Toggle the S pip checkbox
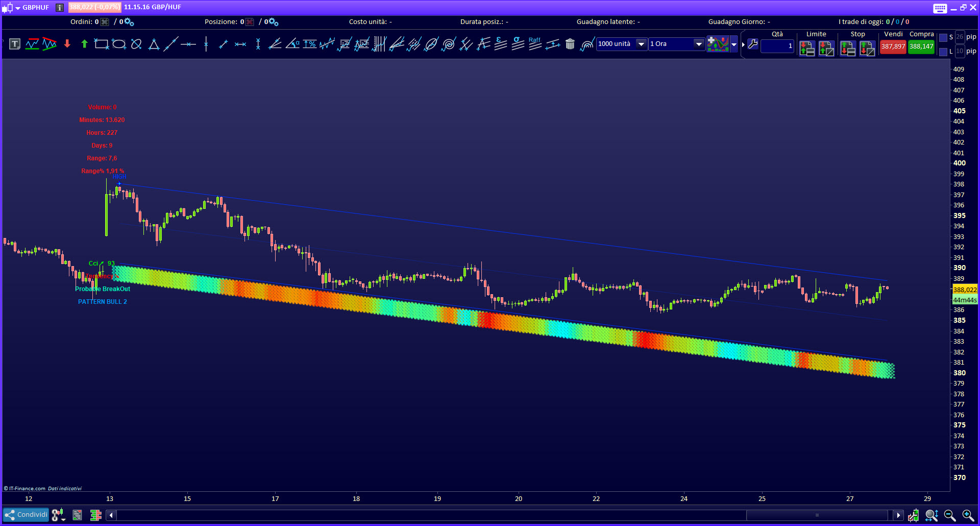 (943, 37)
